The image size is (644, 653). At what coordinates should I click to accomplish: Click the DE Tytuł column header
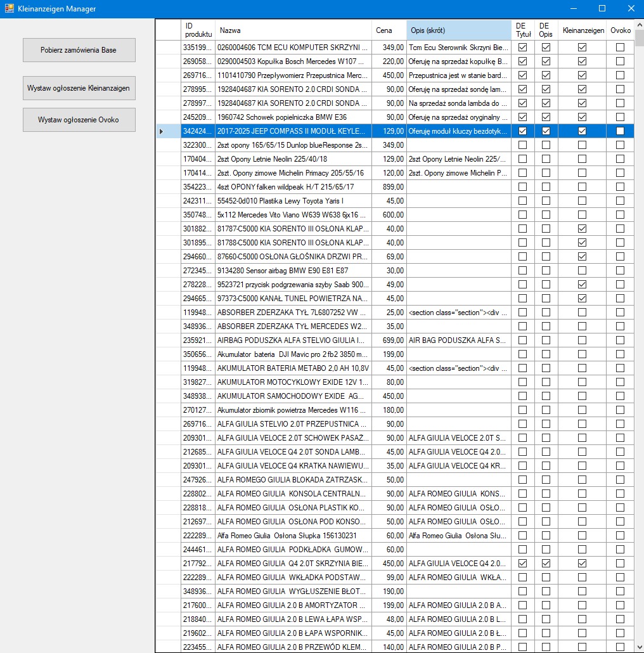click(x=523, y=30)
